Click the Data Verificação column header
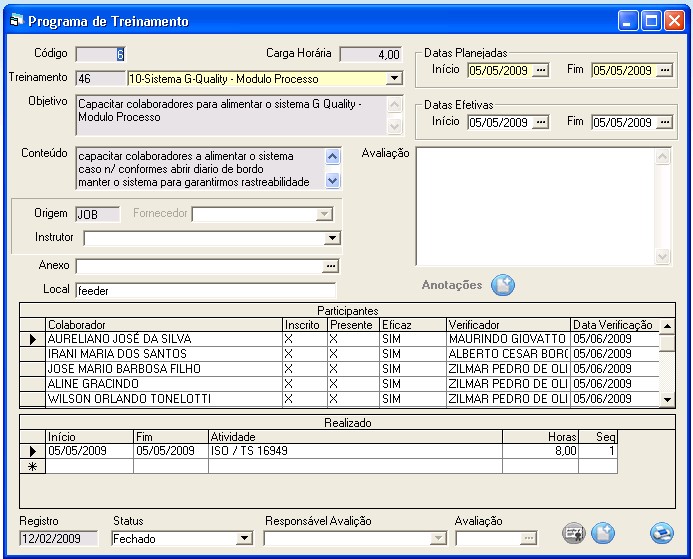The width and height of the screenshot is (693, 559). [x=615, y=325]
